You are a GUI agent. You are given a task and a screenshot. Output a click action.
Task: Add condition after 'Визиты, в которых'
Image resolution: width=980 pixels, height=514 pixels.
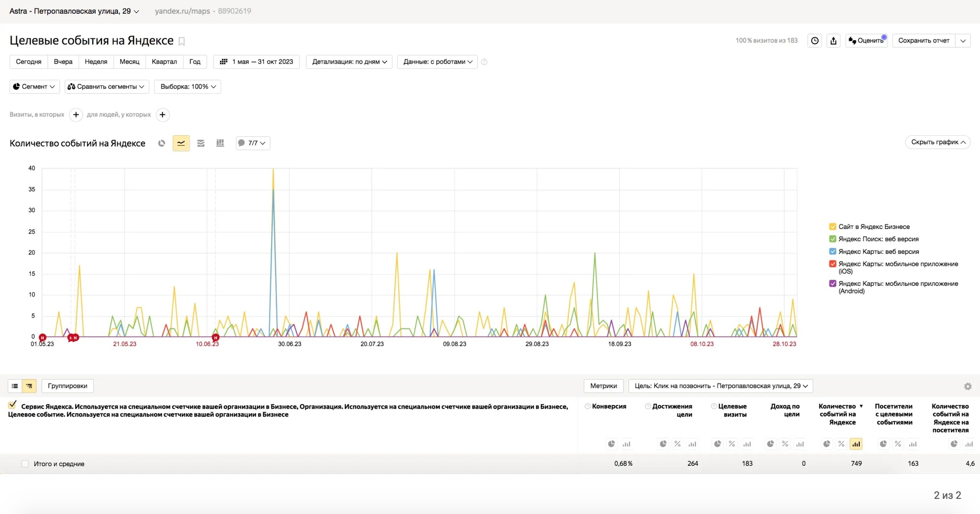tap(76, 115)
